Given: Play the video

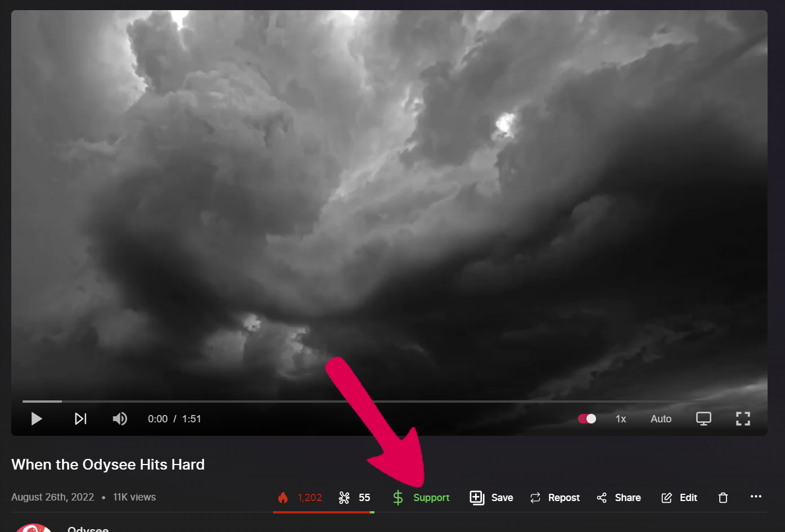Looking at the screenshot, I should 37,419.
